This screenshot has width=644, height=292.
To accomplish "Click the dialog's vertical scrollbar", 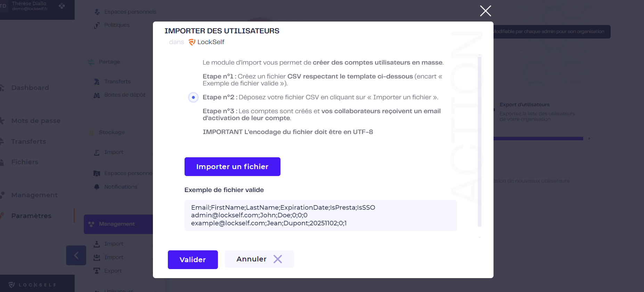I will [480, 141].
